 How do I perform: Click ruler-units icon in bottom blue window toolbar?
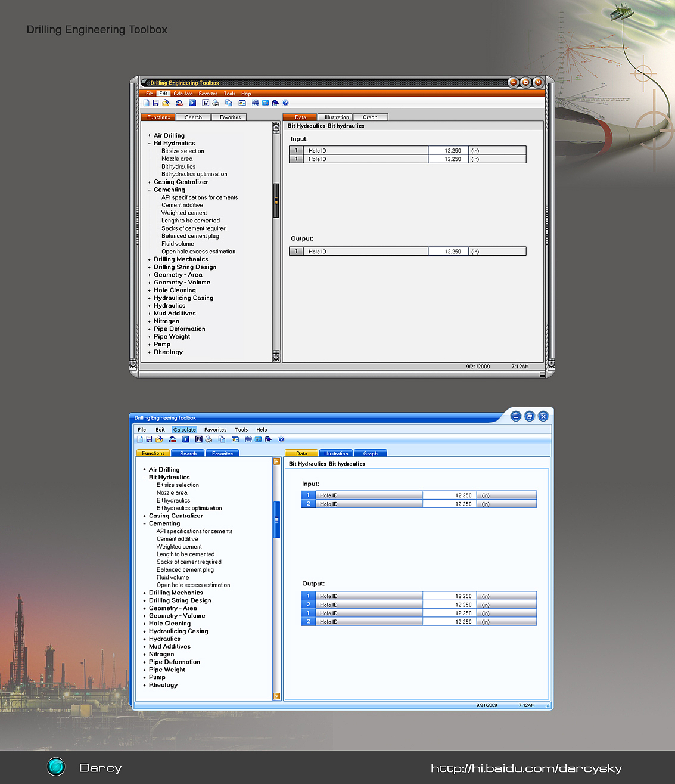coord(248,439)
